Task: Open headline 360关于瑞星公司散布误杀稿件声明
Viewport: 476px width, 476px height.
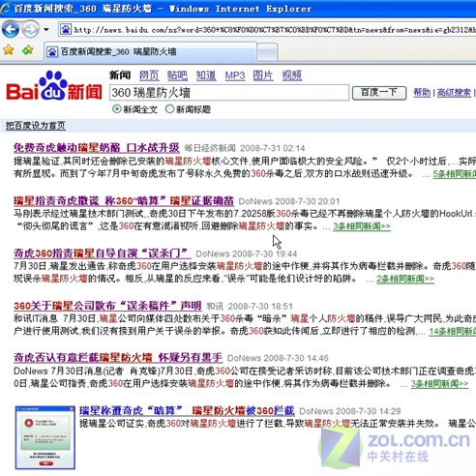Action: (107, 306)
